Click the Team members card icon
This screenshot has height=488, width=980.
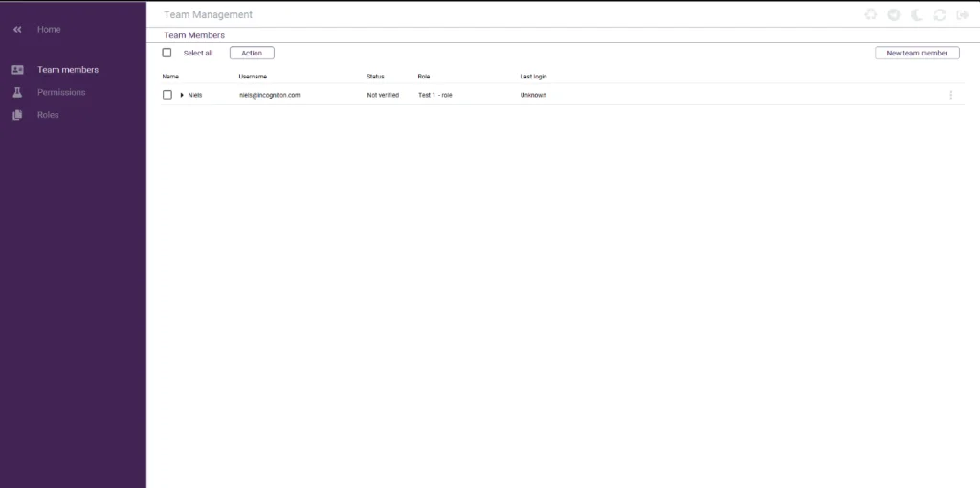17,70
